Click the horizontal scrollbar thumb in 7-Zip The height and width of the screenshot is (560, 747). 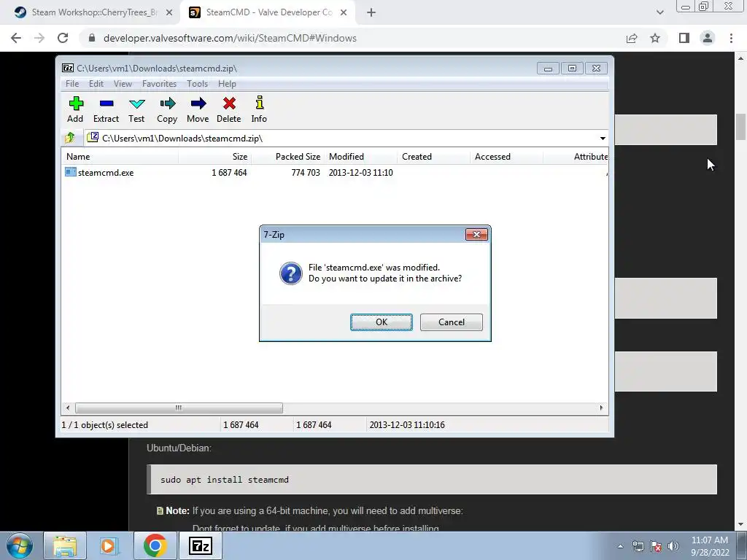(x=179, y=408)
